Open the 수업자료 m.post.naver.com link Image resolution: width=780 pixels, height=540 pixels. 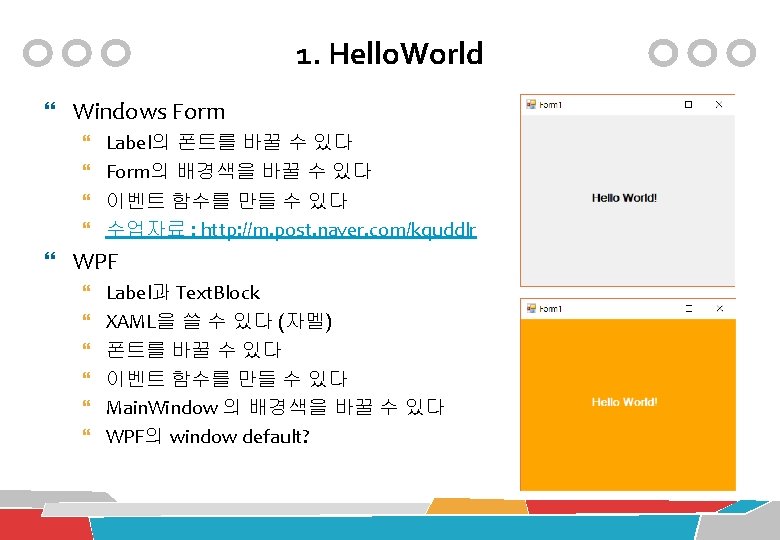pos(292,229)
